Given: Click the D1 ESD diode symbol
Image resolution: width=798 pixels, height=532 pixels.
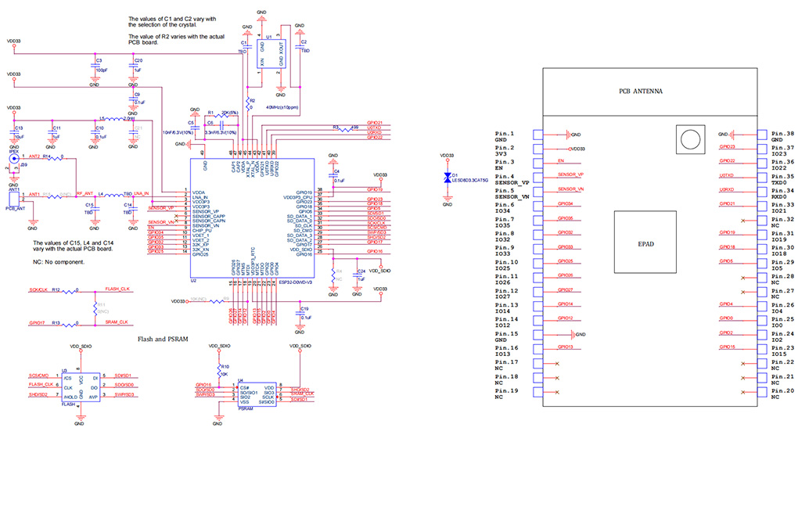Looking at the screenshot, I should click(448, 178).
